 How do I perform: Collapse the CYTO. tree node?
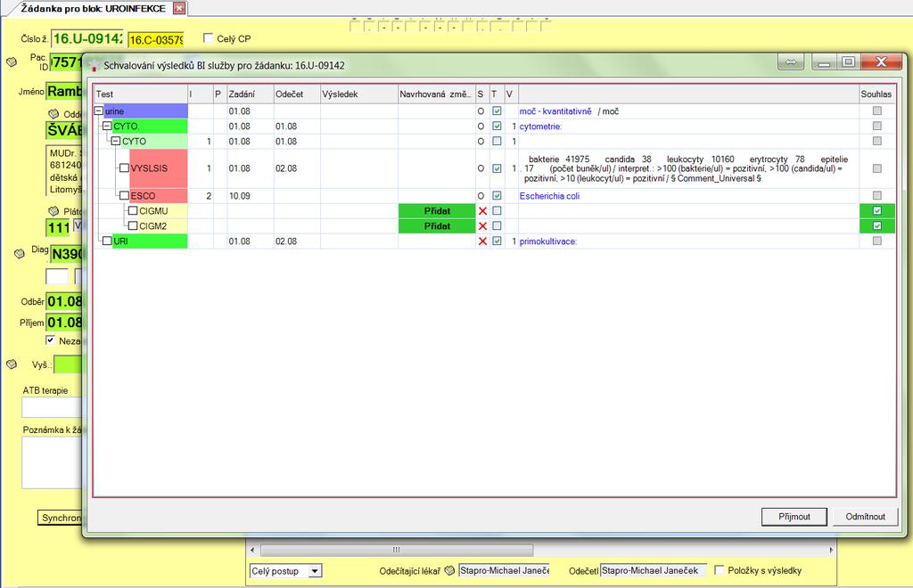coord(107,126)
